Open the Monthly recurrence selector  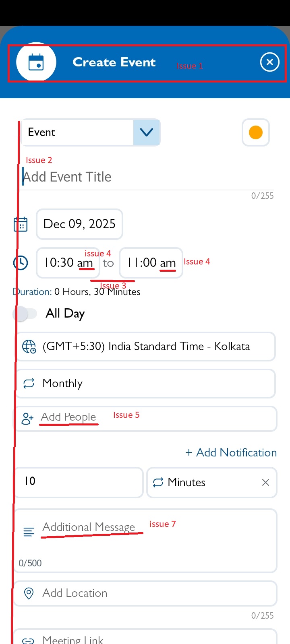[145, 384]
